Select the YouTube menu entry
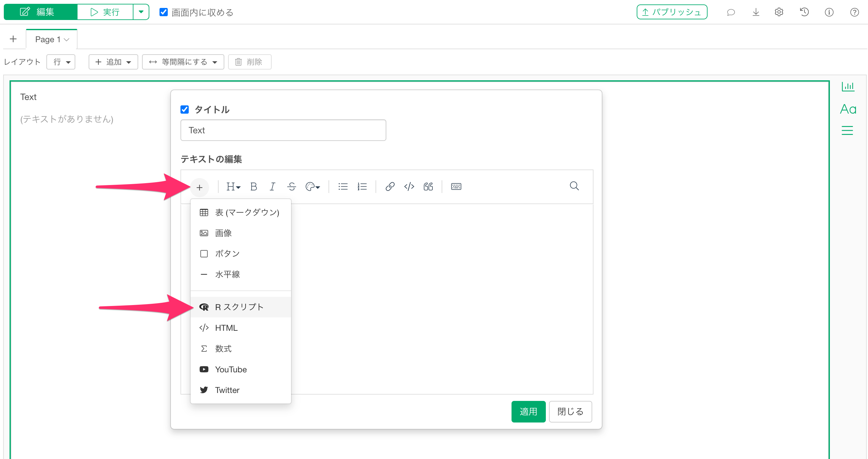Screen dimensions: 868x459 231,369
